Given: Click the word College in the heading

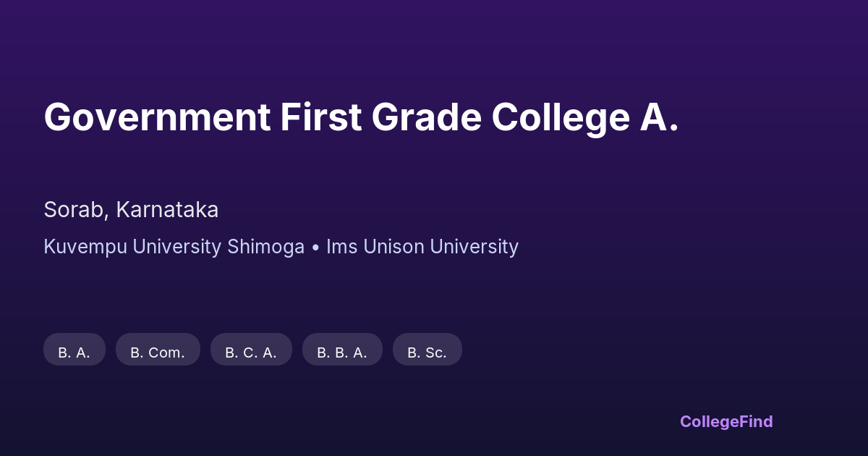Looking at the screenshot, I should tap(561, 118).
